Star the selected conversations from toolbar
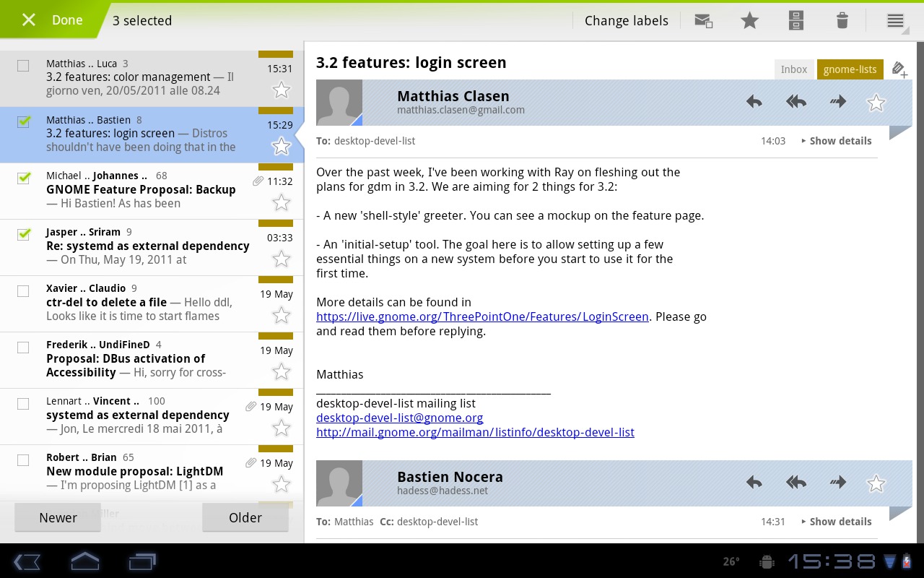Screen dimensions: 924x578 coord(750,21)
